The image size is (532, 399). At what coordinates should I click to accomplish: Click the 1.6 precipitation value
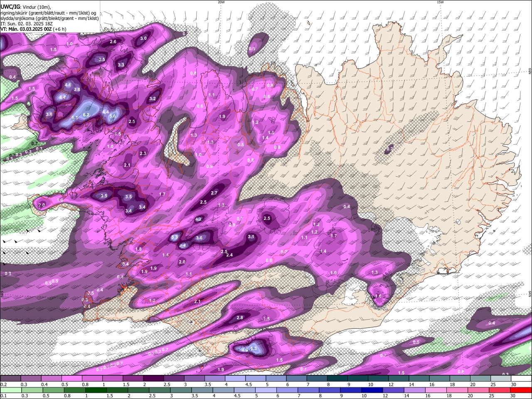[378, 296]
